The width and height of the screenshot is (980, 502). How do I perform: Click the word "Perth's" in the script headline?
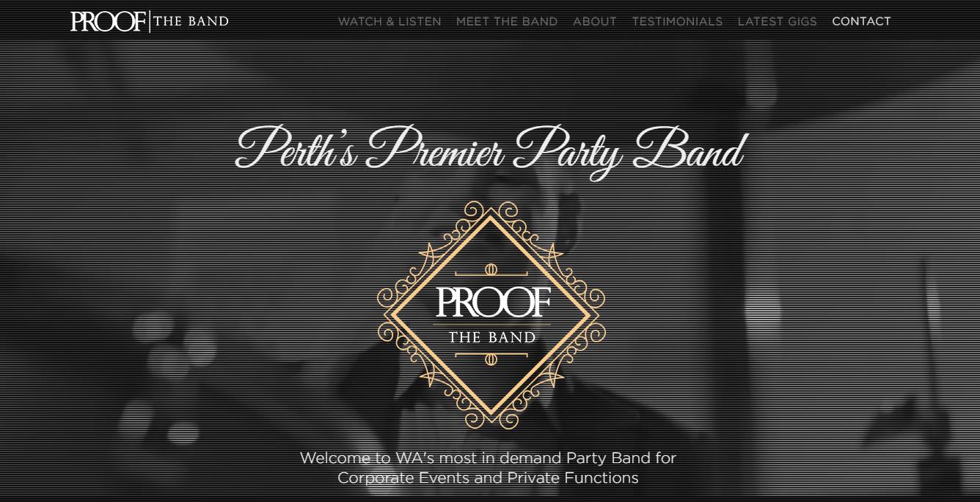(x=296, y=149)
